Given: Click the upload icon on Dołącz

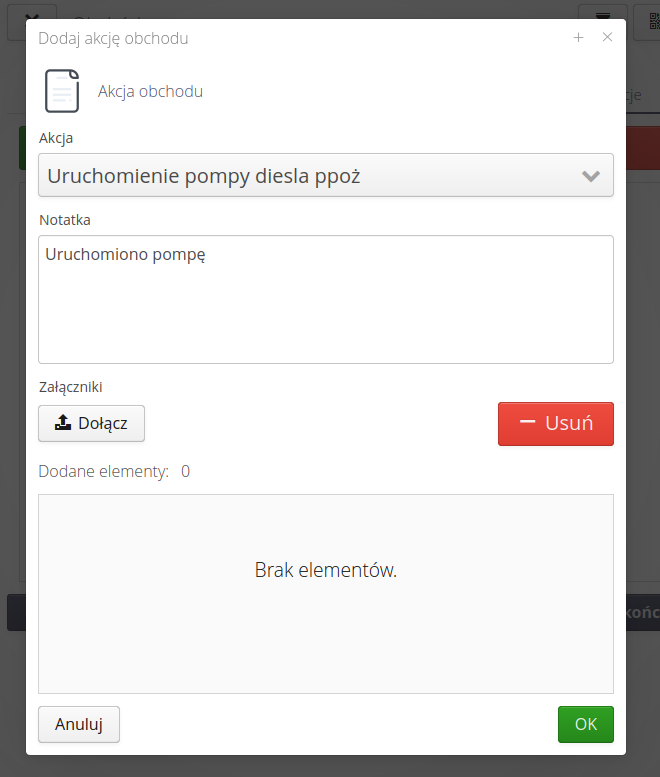Looking at the screenshot, I should [63, 423].
